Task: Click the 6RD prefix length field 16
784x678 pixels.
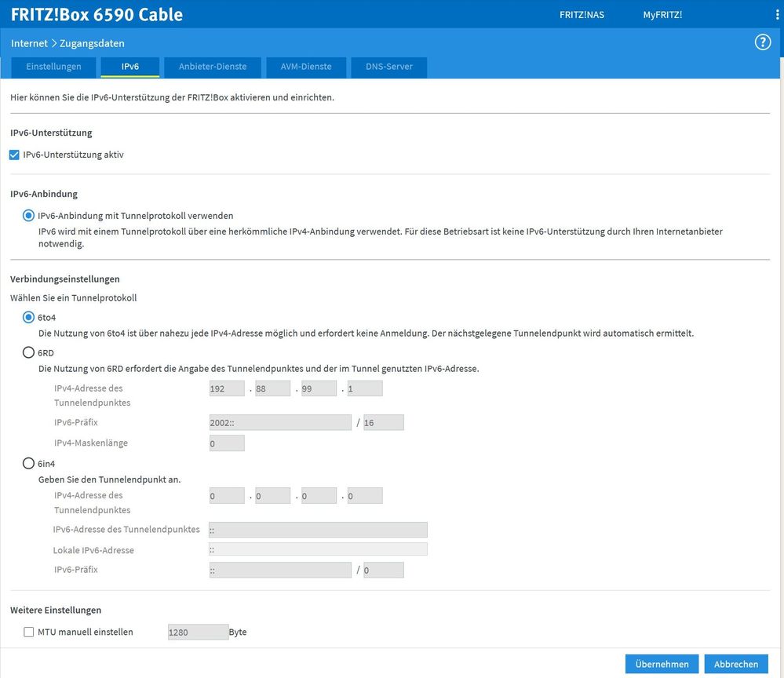Action: point(384,422)
